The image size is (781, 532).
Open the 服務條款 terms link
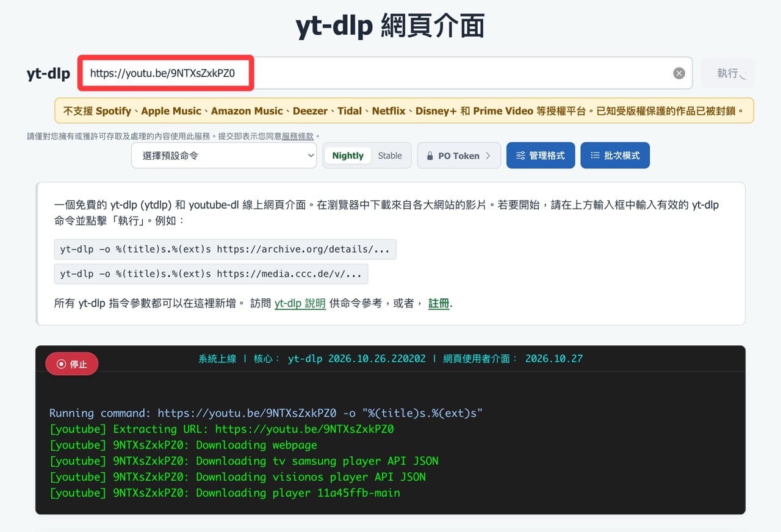tap(298, 136)
